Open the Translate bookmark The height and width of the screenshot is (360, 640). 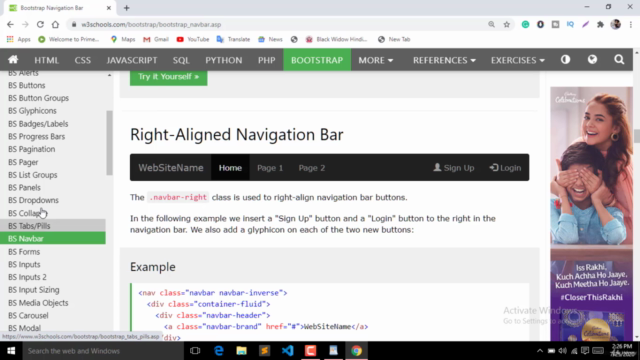pyautogui.click(x=233, y=39)
